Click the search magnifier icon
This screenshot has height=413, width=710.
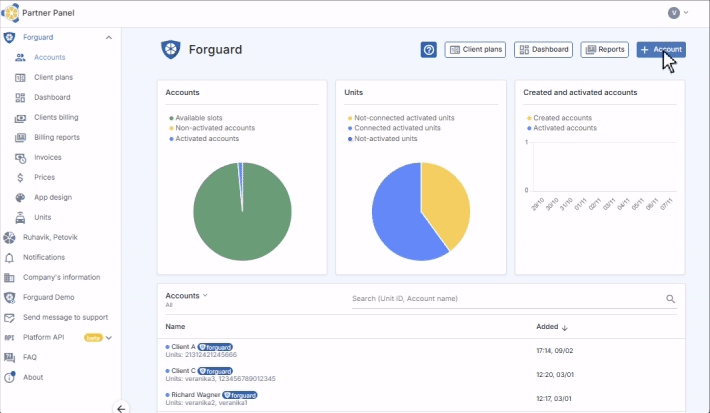point(671,299)
